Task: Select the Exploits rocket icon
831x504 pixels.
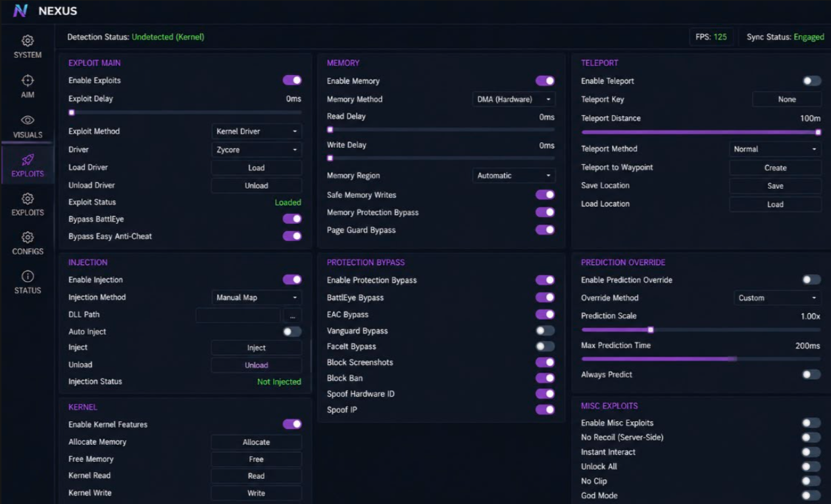Action: pyautogui.click(x=28, y=159)
